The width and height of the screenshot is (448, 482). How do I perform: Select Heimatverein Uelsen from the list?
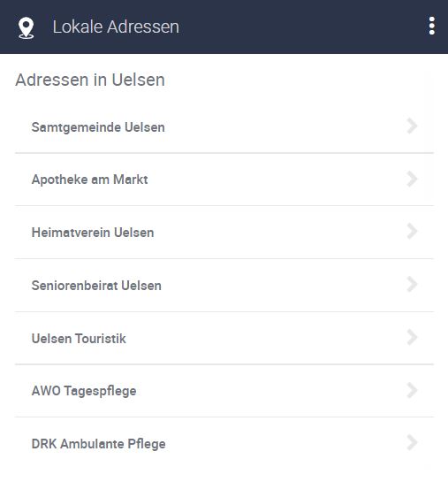224,233
